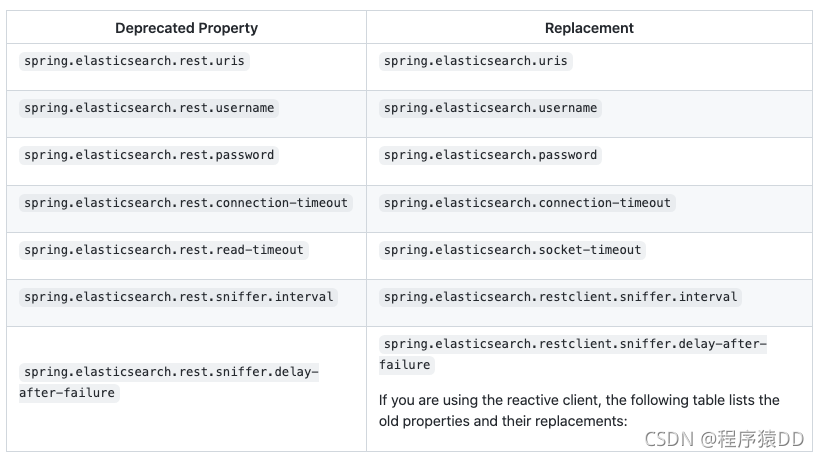Click spring.elasticsearch.rest.sniffer.interval property
819x457 pixels.
(x=179, y=297)
